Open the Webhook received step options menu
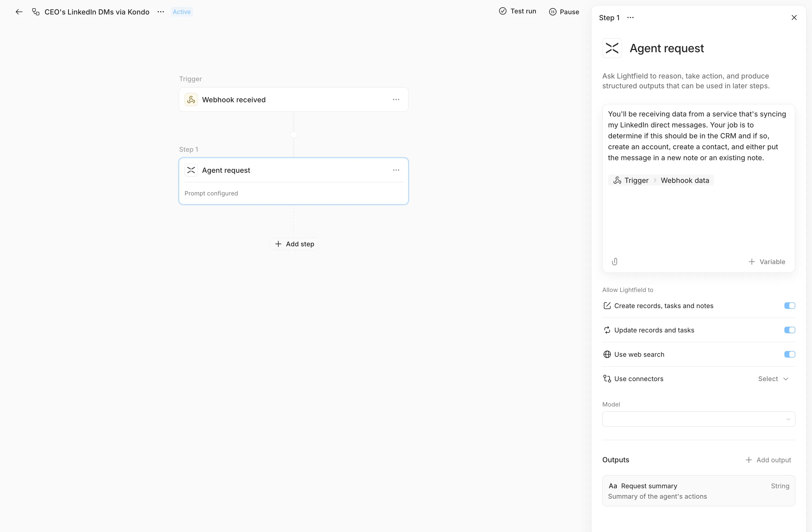The height and width of the screenshot is (532, 812). 396,99
